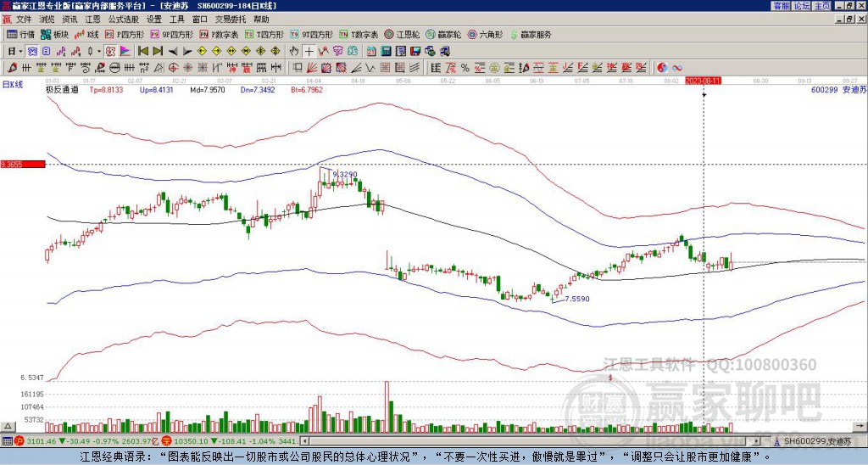Open the P数字表 tool
Viewport: 868px width, 465px height.
(220, 34)
